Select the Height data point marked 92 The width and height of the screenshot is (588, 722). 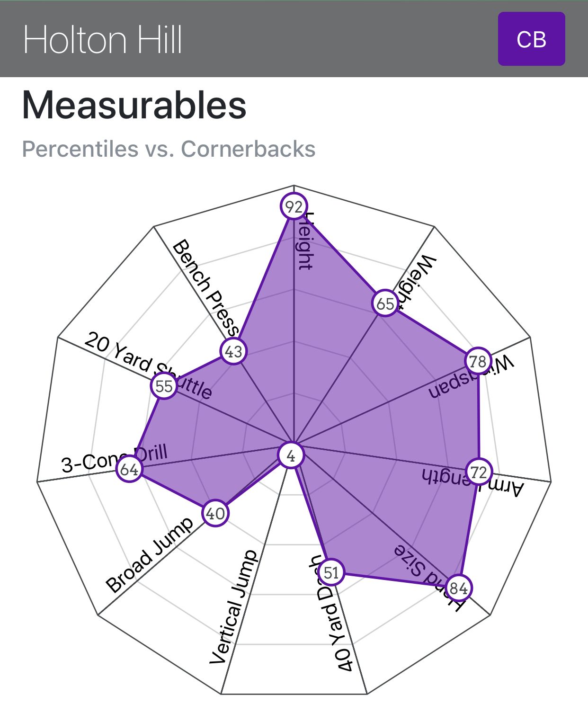pyautogui.click(x=294, y=206)
